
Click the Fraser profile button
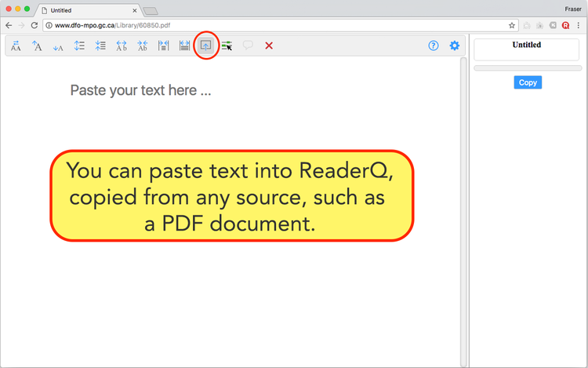pyautogui.click(x=573, y=9)
